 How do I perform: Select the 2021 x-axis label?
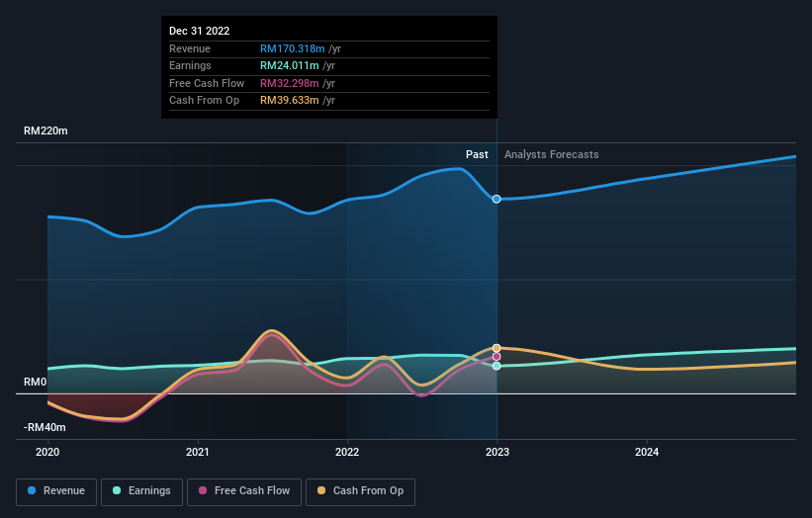[x=197, y=452]
